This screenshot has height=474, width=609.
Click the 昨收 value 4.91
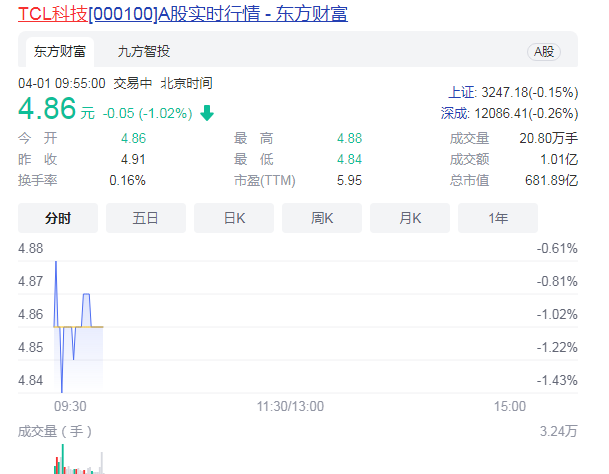[x=133, y=159]
